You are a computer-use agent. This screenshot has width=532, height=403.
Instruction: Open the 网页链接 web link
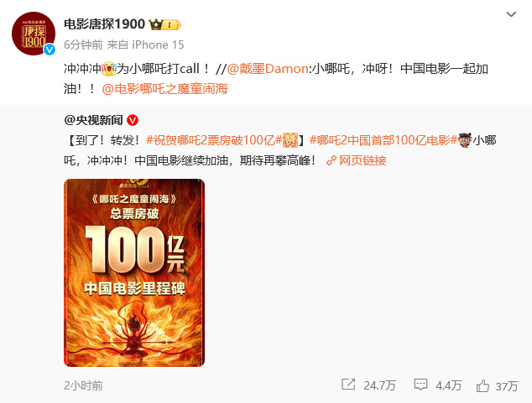357,160
